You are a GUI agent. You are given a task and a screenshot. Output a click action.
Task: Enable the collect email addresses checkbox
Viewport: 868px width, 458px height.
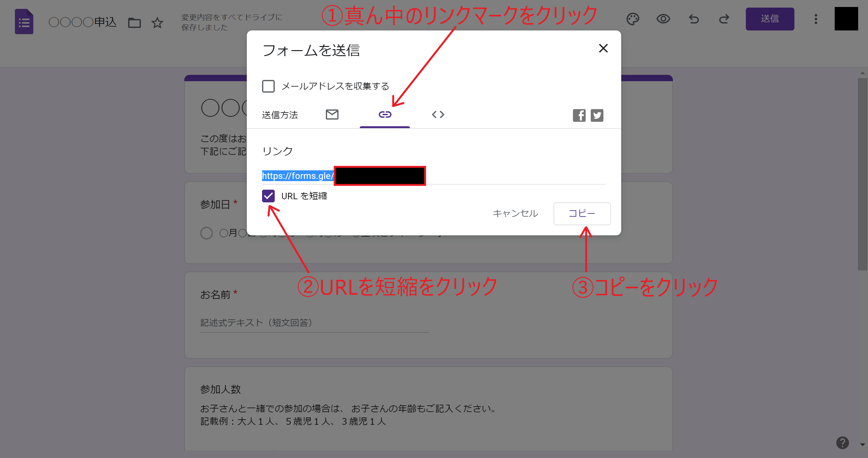pos(268,86)
